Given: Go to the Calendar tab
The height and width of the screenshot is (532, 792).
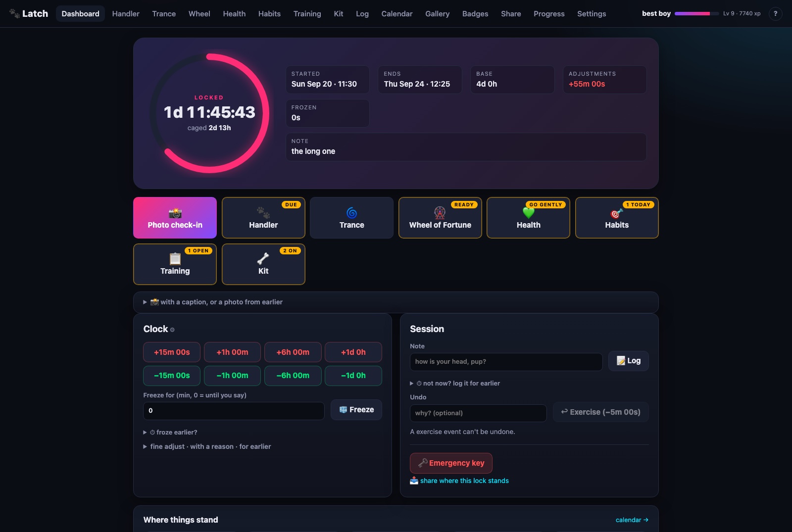Looking at the screenshot, I should pos(397,14).
